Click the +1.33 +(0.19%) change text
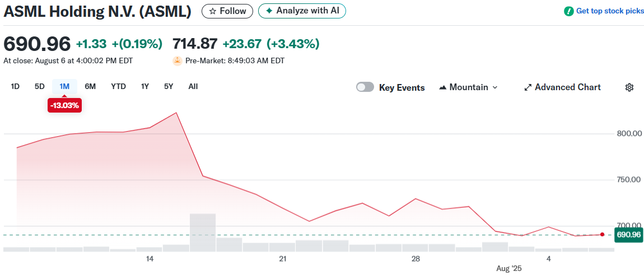 pos(119,44)
